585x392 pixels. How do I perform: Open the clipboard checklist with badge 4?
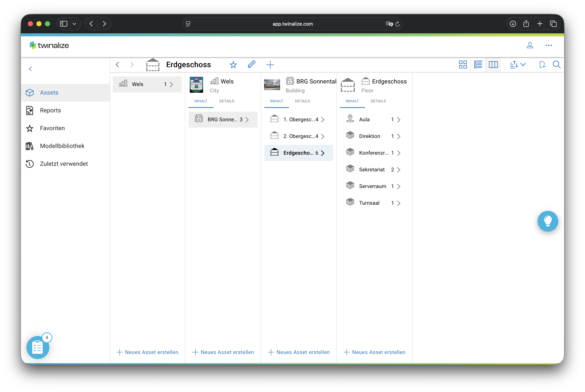pyautogui.click(x=38, y=347)
